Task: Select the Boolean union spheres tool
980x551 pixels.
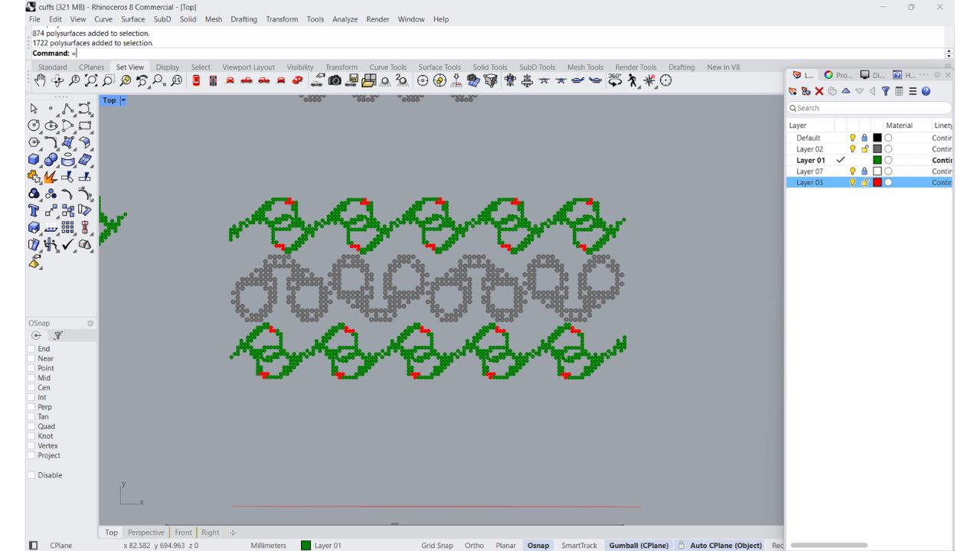Action: (34, 194)
